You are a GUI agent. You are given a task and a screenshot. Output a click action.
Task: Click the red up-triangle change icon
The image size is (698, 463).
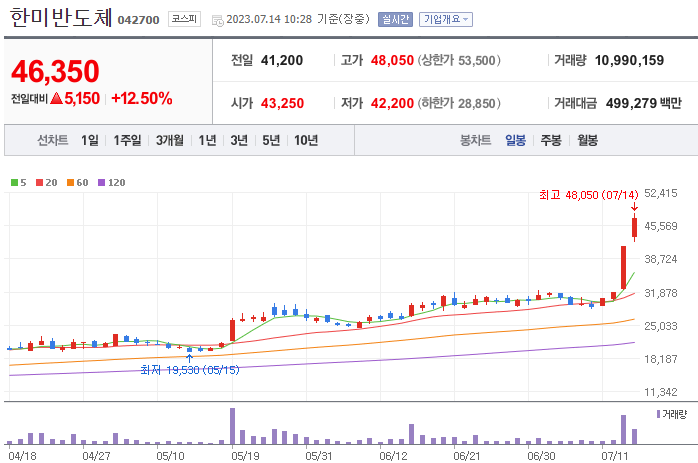(x=57, y=98)
